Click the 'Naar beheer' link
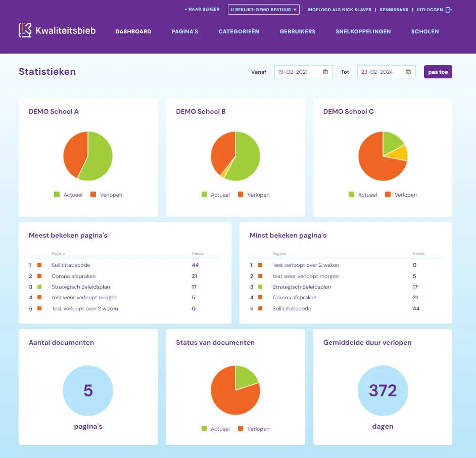Image resolution: width=476 pixels, height=458 pixels. tap(202, 10)
